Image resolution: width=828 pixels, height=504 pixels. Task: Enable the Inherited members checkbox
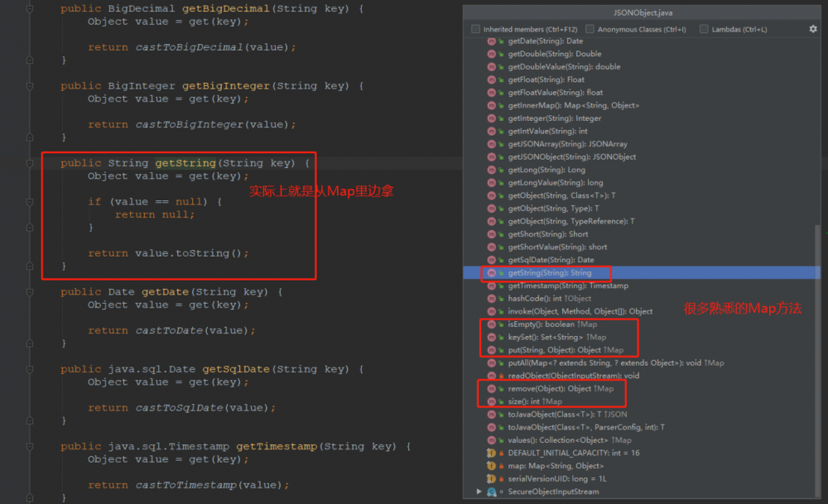474,27
